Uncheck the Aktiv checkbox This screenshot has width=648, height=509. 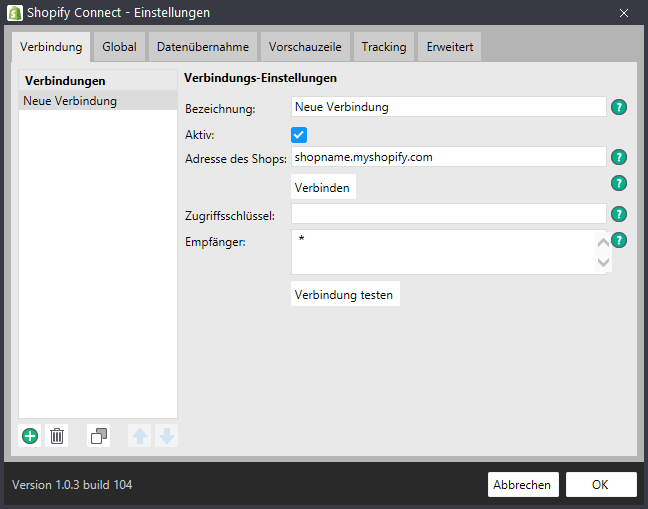click(299, 135)
